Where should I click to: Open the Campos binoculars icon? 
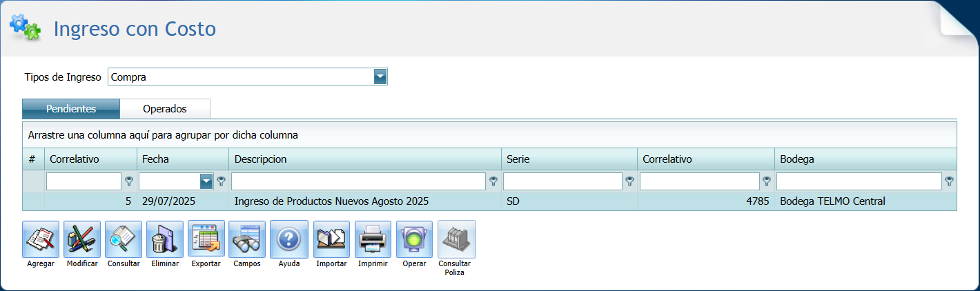(247, 239)
